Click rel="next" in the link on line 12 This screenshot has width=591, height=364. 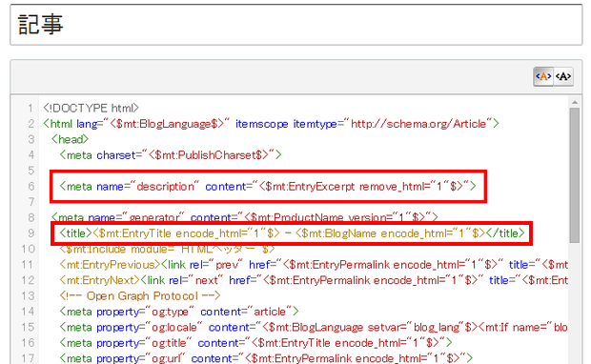pyautogui.click(x=196, y=280)
